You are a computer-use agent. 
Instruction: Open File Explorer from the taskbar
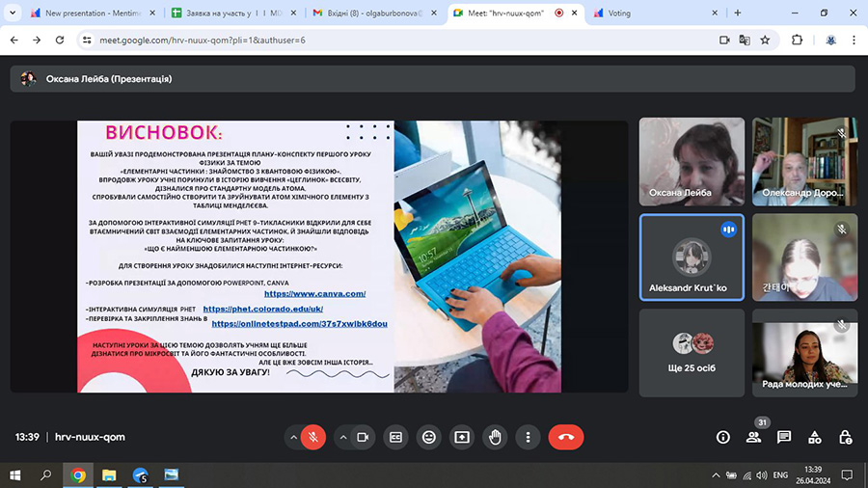(109, 474)
